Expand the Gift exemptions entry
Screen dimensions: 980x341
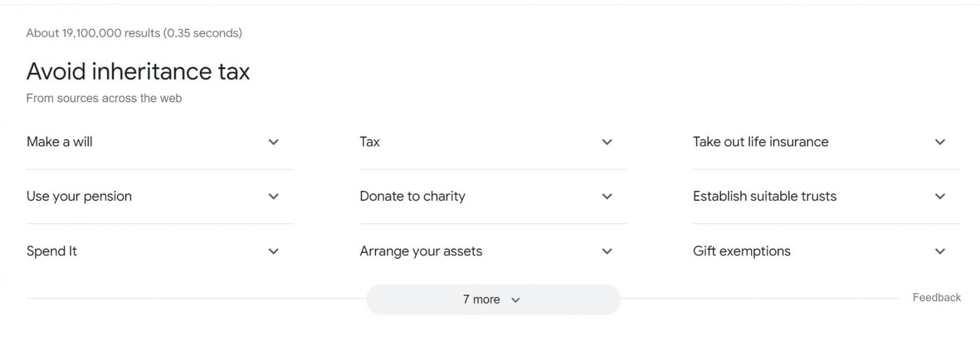pos(826,251)
